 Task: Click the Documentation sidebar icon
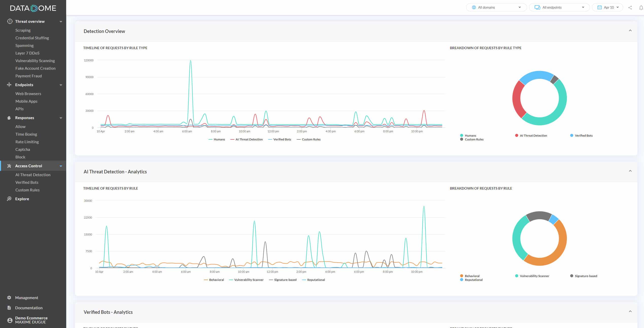(x=9, y=307)
